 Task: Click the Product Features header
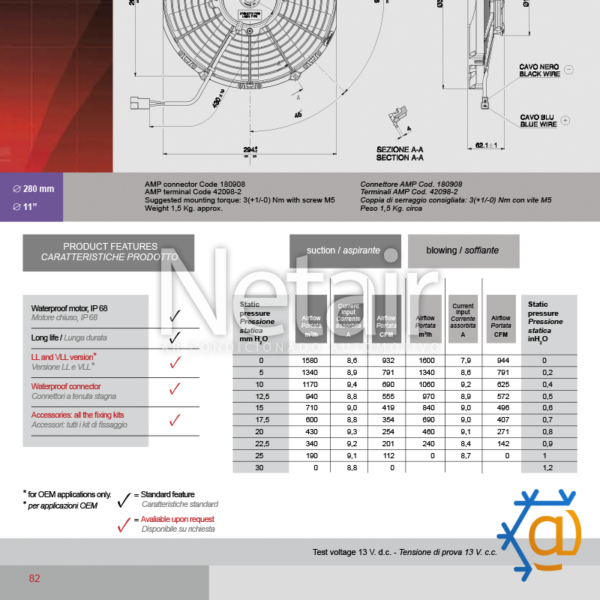[109, 252]
